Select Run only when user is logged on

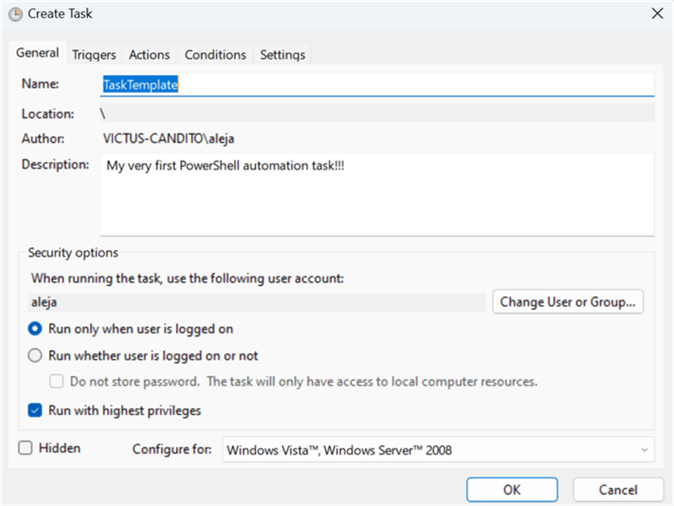pos(36,328)
